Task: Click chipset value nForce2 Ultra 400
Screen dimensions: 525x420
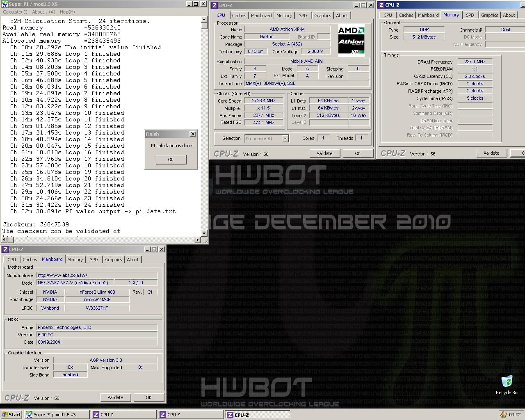Action: click(97, 292)
